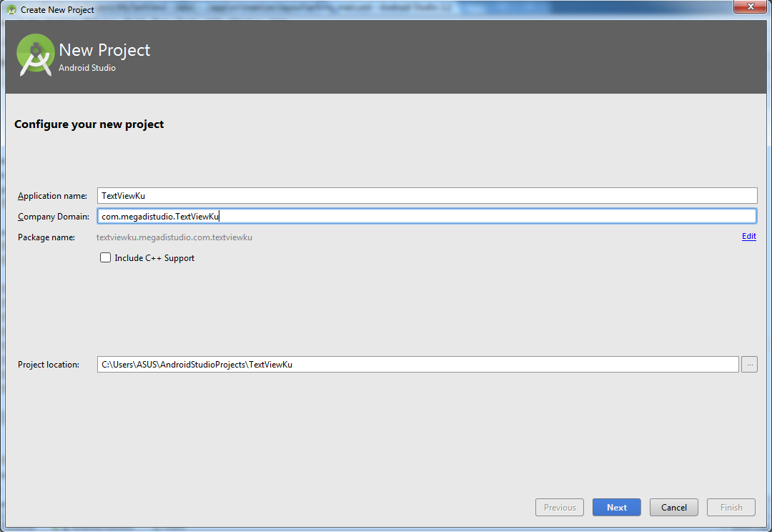772x532 pixels.
Task: Click the 'Create New Project' window title
Action: coord(57,10)
